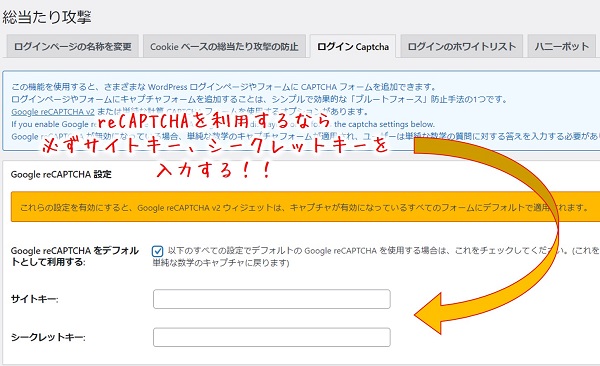Click the 単純な数学のキャプチャに戻ります description text

click(x=221, y=263)
